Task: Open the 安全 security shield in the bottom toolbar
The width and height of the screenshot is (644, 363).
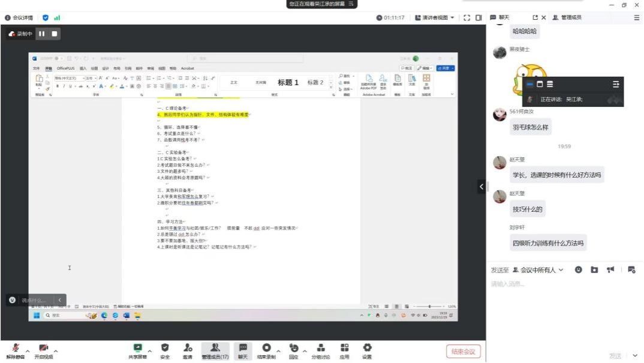Action: [x=165, y=349]
